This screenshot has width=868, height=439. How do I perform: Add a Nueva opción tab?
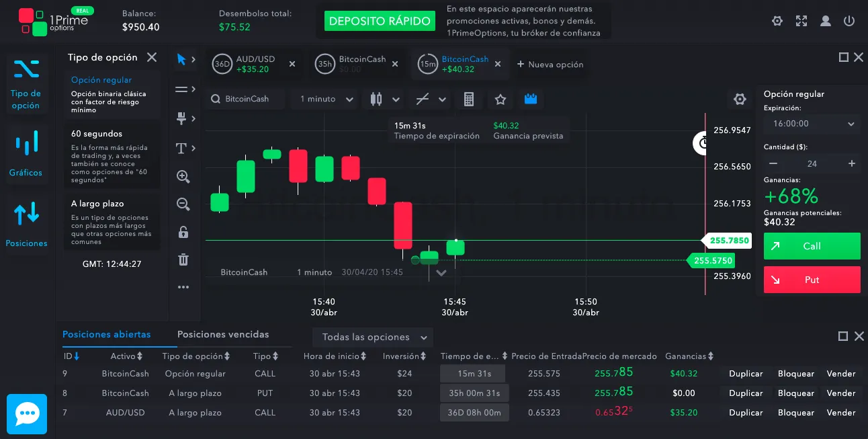[550, 65]
